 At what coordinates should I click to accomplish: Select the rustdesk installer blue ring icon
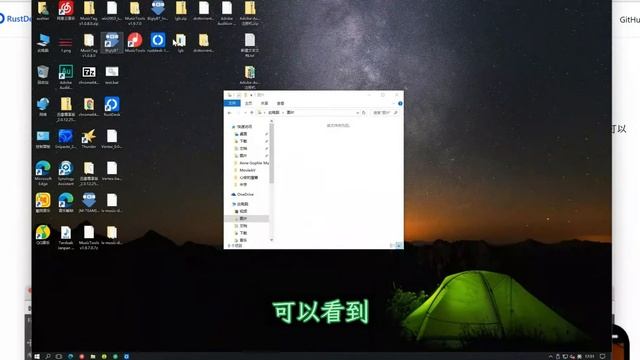click(x=158, y=43)
